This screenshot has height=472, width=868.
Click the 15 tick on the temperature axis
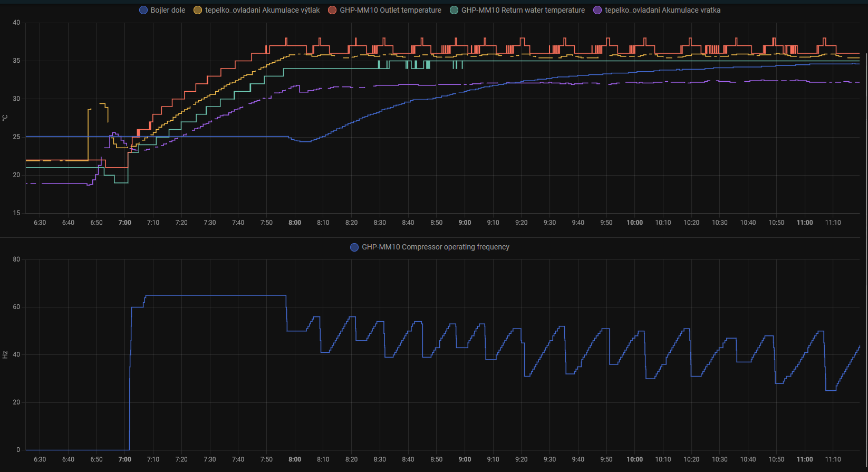click(x=17, y=213)
